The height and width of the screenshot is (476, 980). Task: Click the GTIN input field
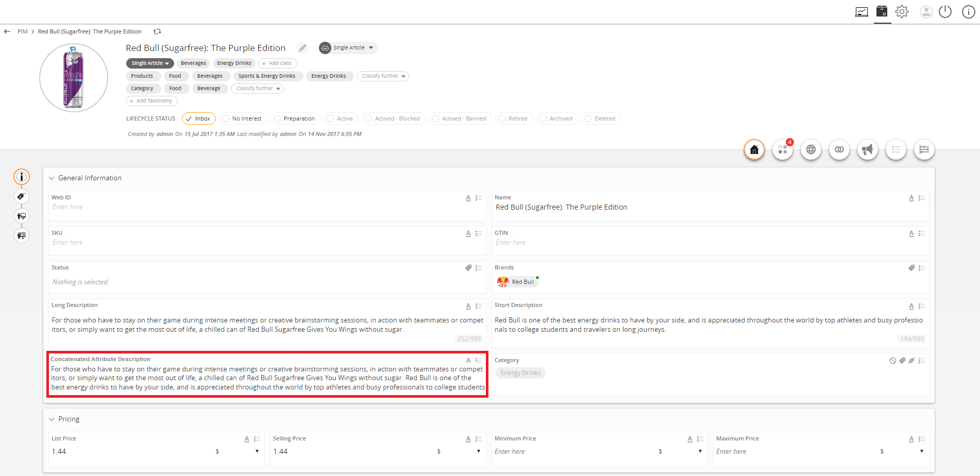(x=710, y=243)
